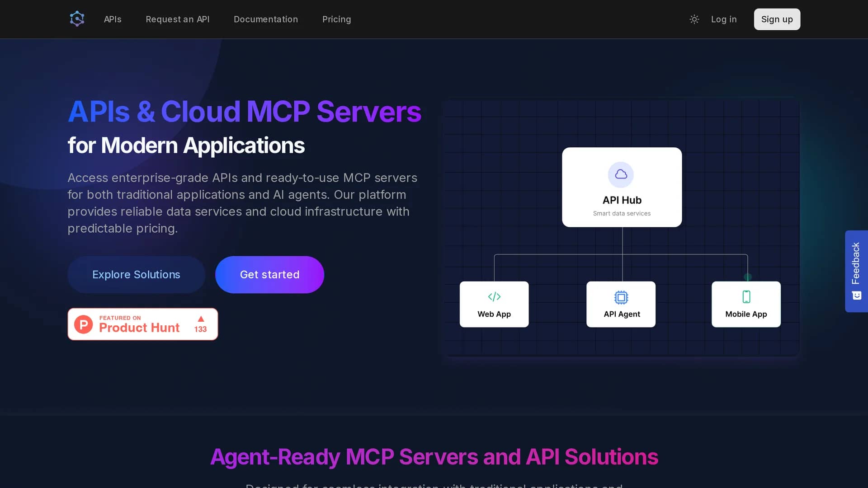Click the API Agent label

coord(622,314)
